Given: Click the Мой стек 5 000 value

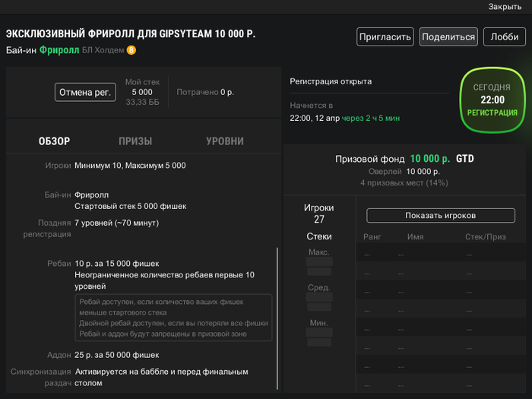Looking at the screenshot, I should [142, 92].
